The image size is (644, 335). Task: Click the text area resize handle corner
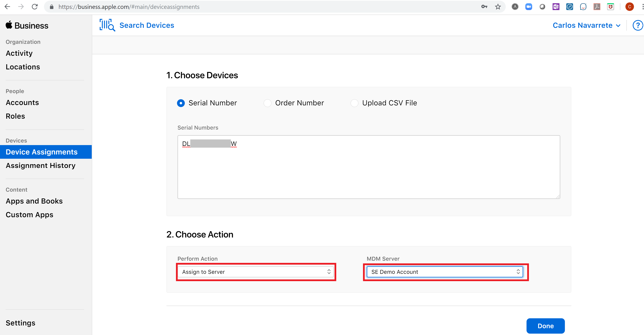pyautogui.click(x=558, y=197)
